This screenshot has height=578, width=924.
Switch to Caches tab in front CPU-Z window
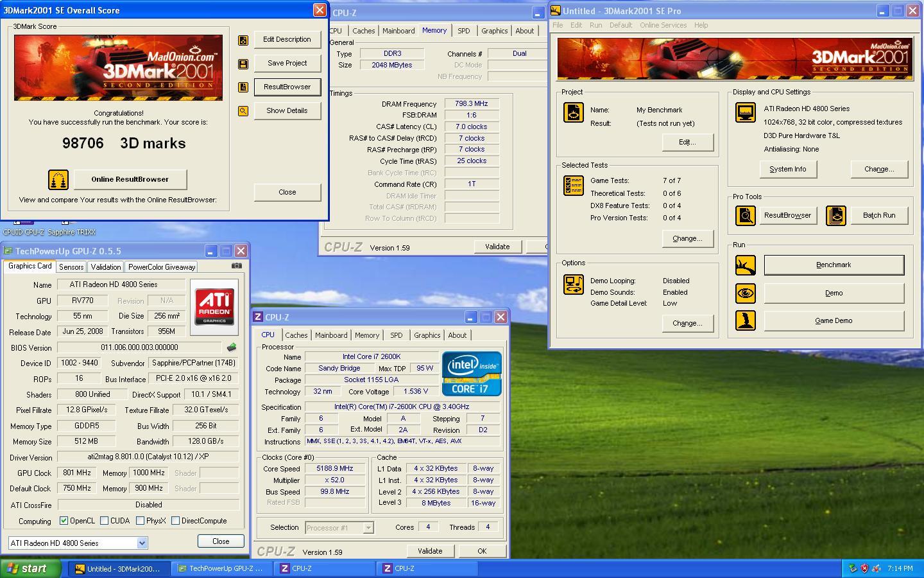pos(296,335)
